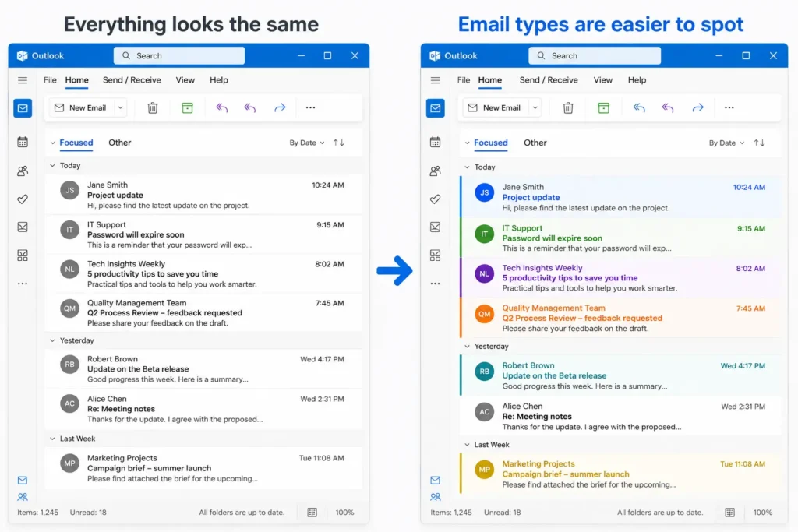Click Reply All arrow in left Outlook toolbar
798x532 pixels.
[x=250, y=107]
